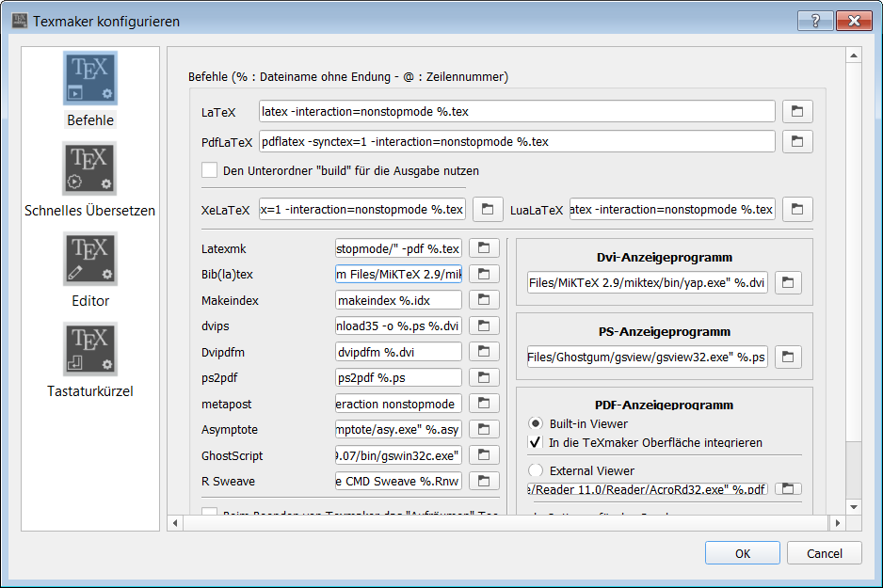Click the metapost command field
This screenshot has width=883, height=588.
point(398,404)
